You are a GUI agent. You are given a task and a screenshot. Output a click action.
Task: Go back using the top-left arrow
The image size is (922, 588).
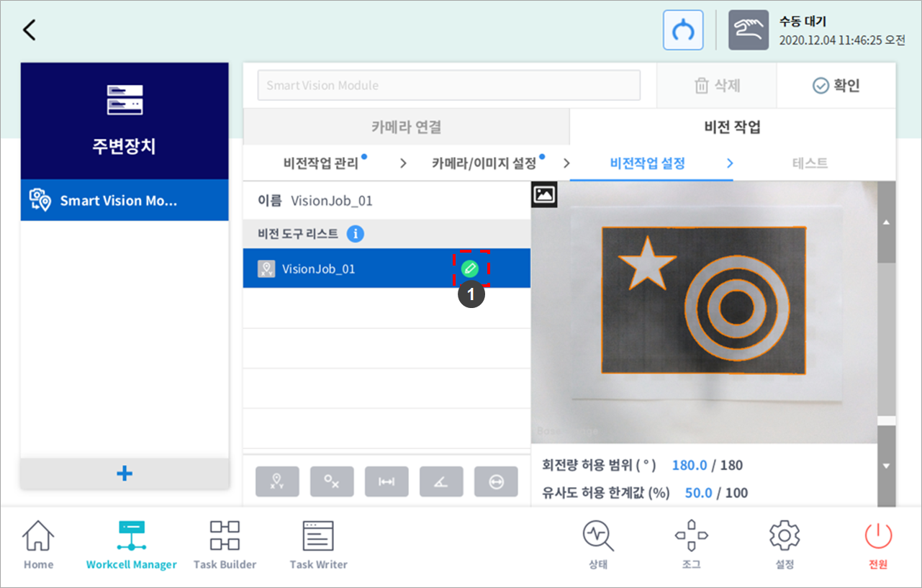point(30,30)
